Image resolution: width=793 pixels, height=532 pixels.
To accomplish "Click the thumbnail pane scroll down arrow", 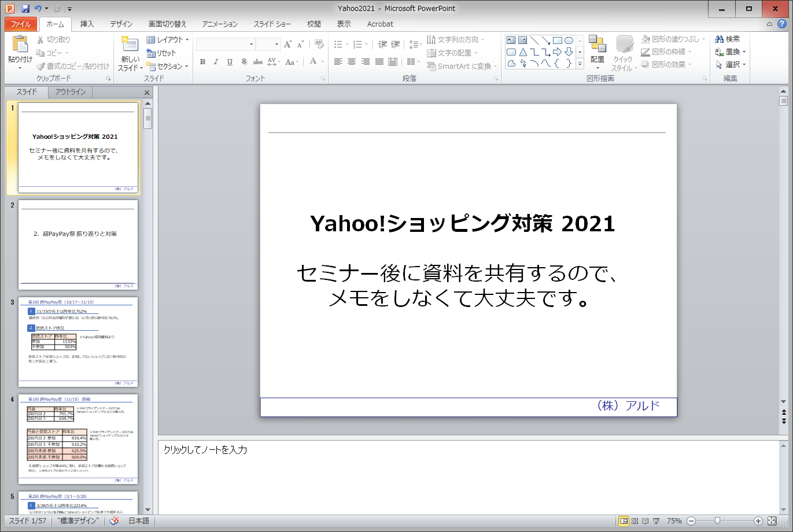I will pyautogui.click(x=148, y=509).
